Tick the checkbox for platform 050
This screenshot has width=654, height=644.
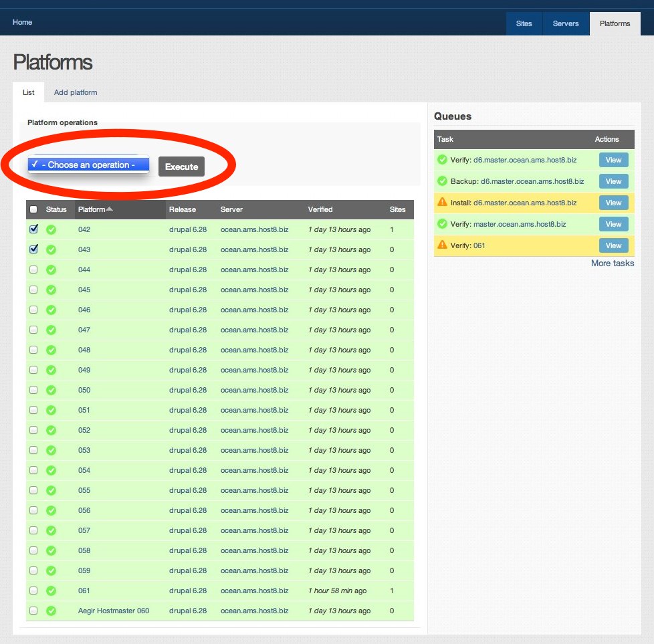point(33,390)
